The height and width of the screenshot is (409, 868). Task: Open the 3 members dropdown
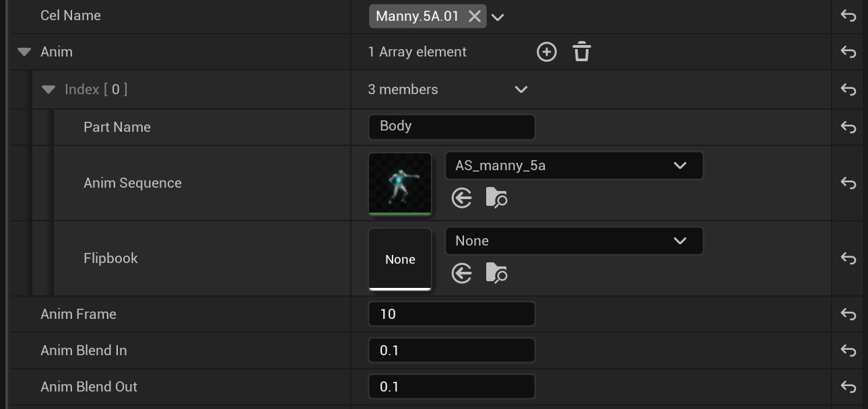point(521,89)
